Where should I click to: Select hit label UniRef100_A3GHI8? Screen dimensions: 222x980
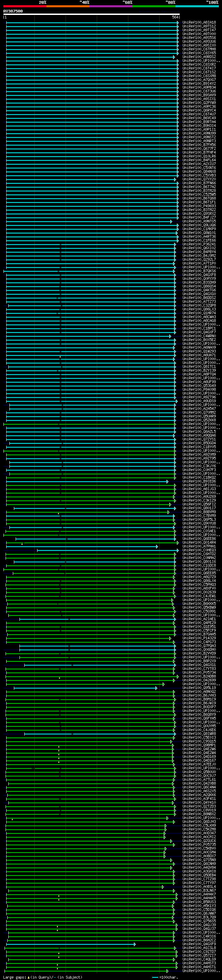[x=199, y=871]
